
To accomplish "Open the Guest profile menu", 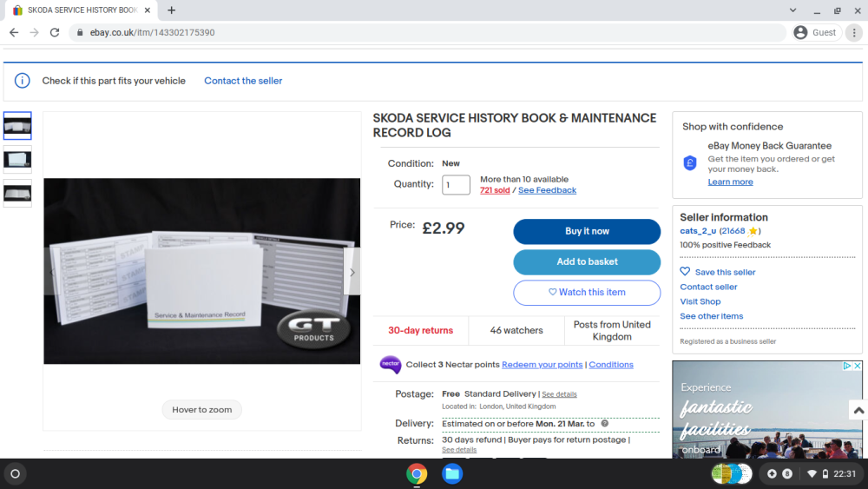I will tap(816, 33).
